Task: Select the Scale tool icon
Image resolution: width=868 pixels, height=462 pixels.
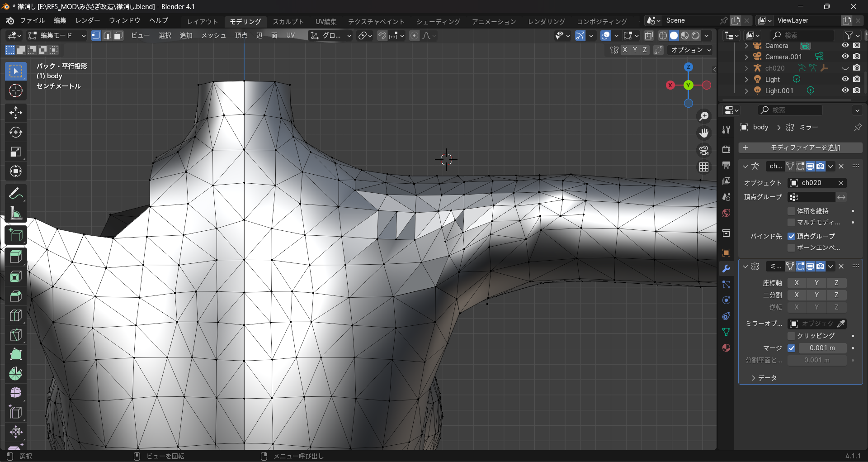Action: click(x=16, y=152)
